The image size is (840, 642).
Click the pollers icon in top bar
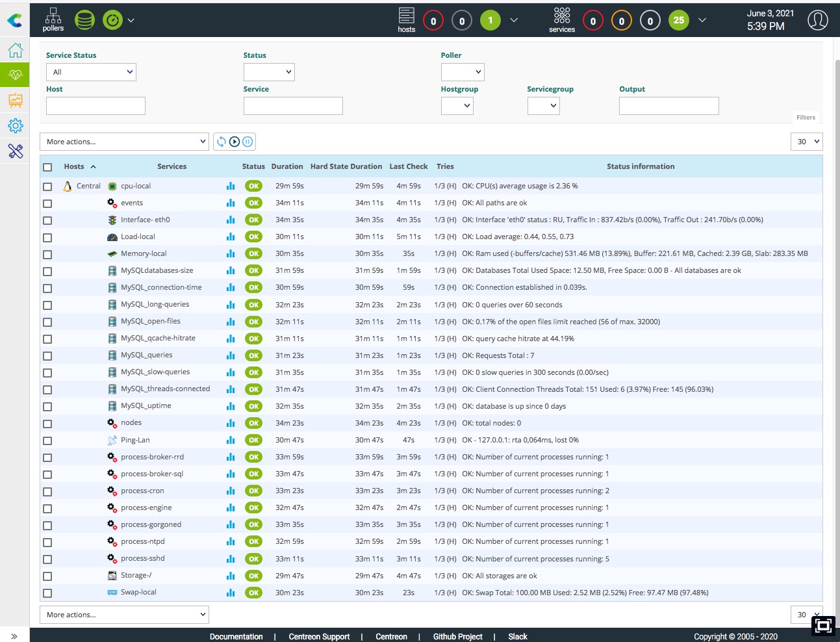(x=53, y=19)
